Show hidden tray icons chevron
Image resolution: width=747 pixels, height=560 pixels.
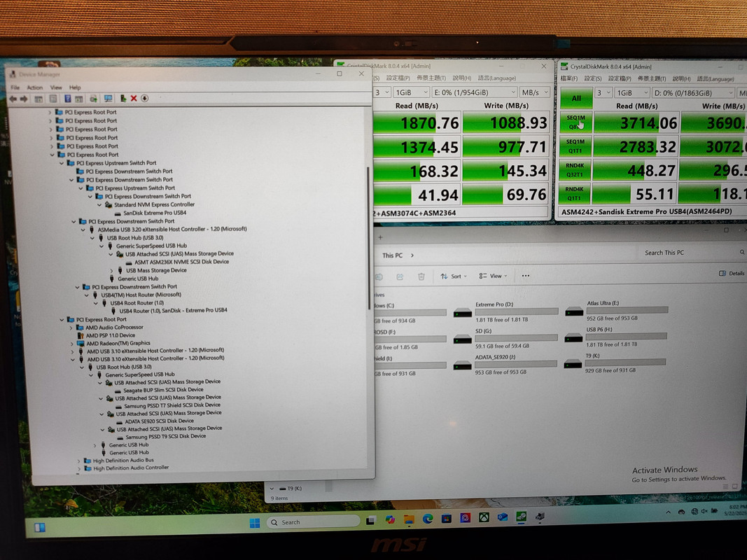(669, 512)
